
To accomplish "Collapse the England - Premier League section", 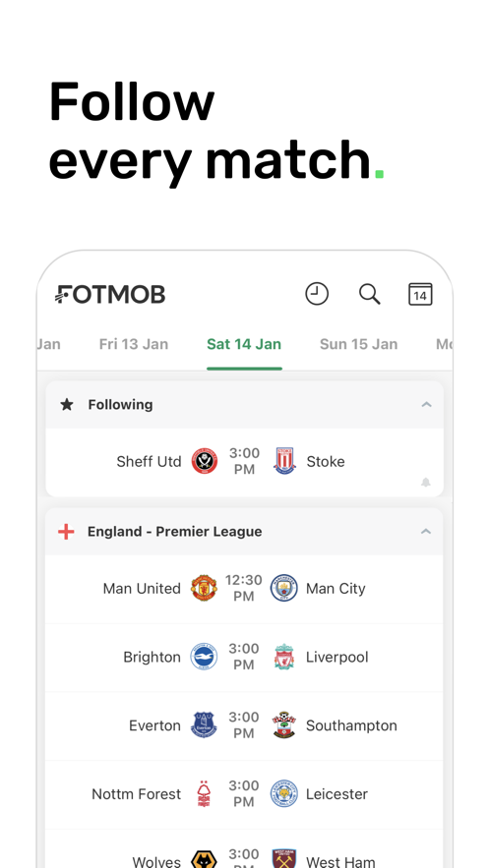I will pyautogui.click(x=425, y=532).
